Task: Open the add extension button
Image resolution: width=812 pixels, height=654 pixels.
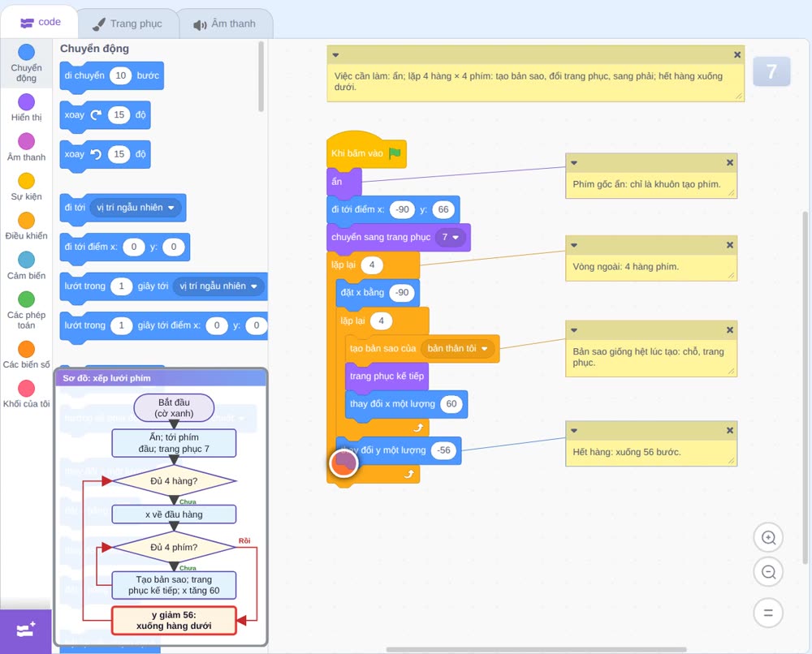Action: click(x=26, y=630)
